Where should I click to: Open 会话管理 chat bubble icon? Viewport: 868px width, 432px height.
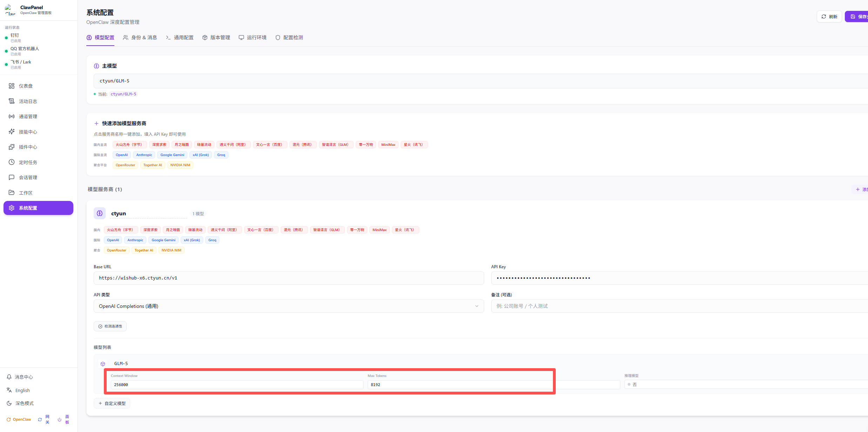[12, 177]
